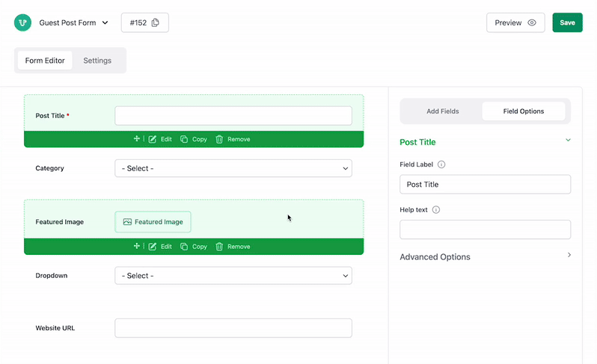Remove the Post Title field
597x364 pixels.
[233, 139]
